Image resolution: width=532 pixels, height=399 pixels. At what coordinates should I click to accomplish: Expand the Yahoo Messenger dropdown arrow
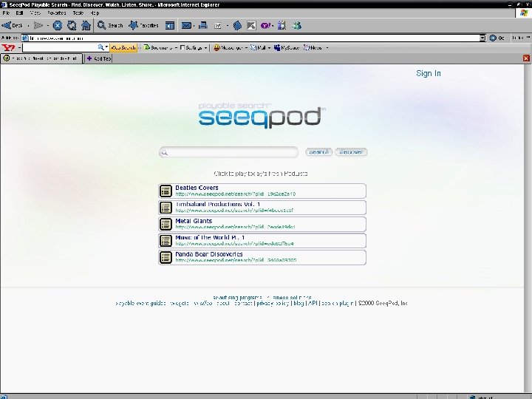(x=246, y=48)
